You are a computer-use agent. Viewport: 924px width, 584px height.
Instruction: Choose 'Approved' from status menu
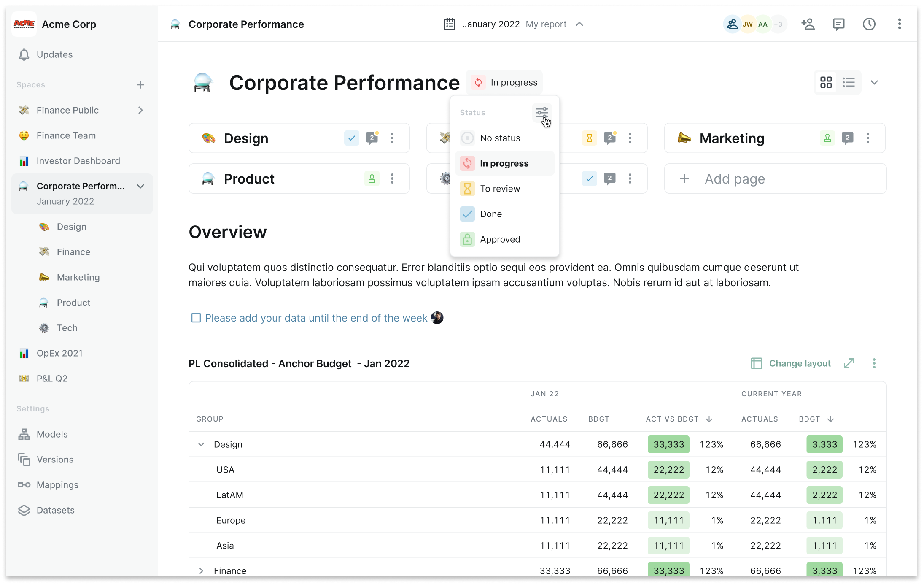[x=500, y=239]
